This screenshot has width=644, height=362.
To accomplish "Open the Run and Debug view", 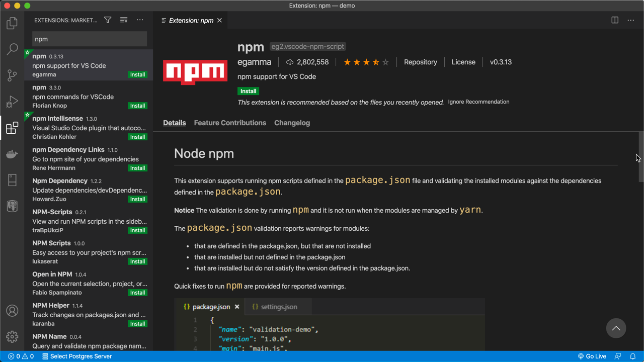I will click(x=12, y=101).
